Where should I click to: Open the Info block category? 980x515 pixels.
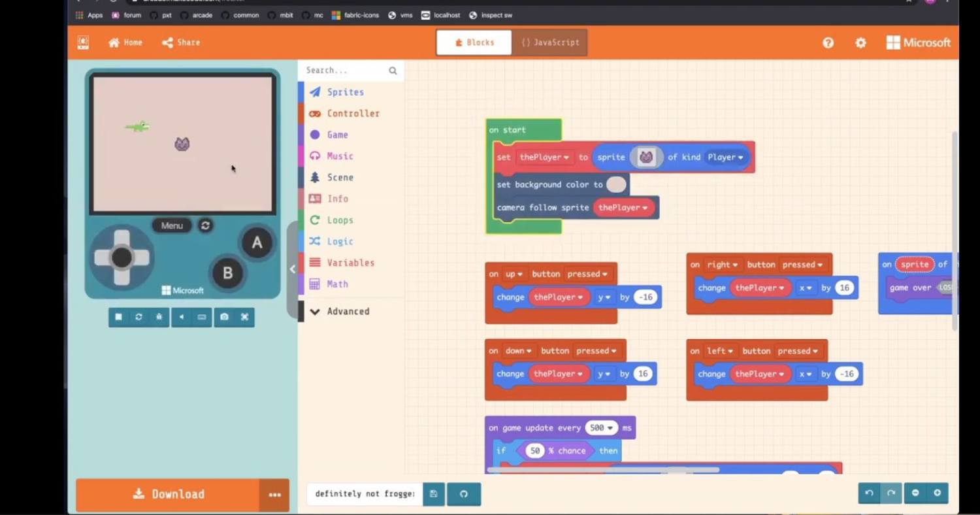pos(351,199)
